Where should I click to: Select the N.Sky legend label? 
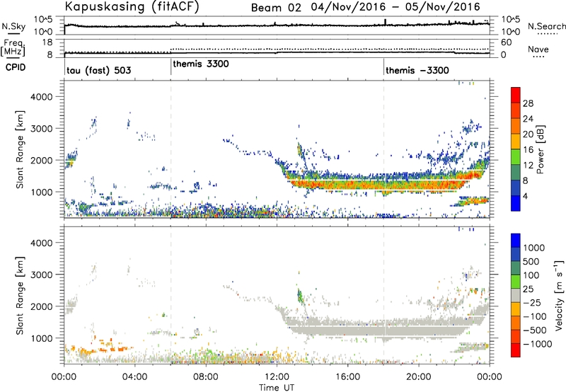(x=13, y=26)
